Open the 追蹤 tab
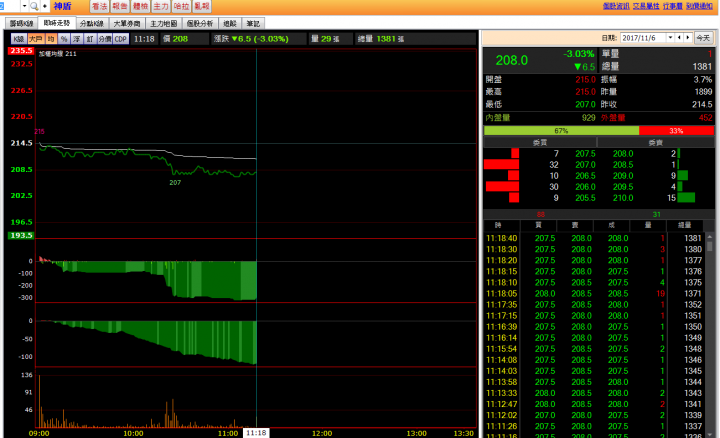This screenshot has width=720, height=438. click(230, 23)
